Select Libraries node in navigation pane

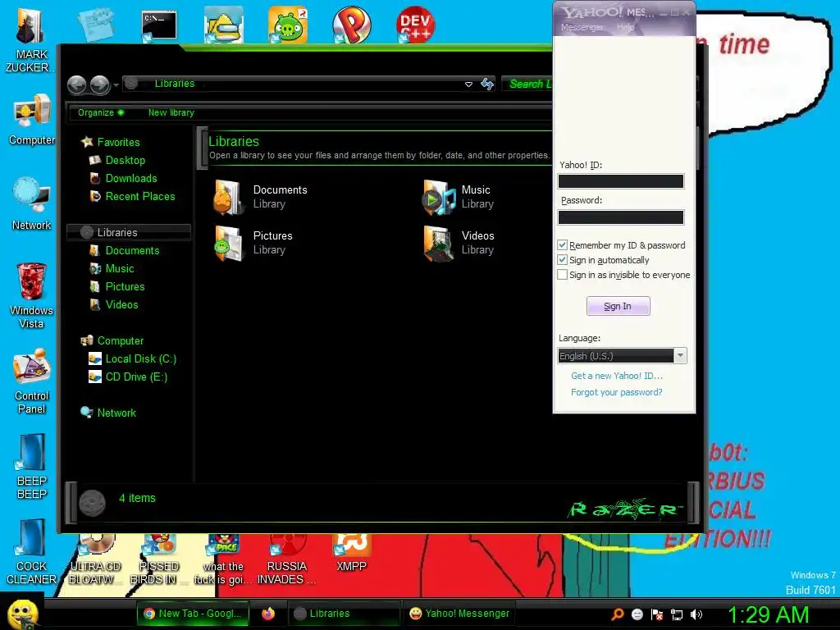(129, 232)
